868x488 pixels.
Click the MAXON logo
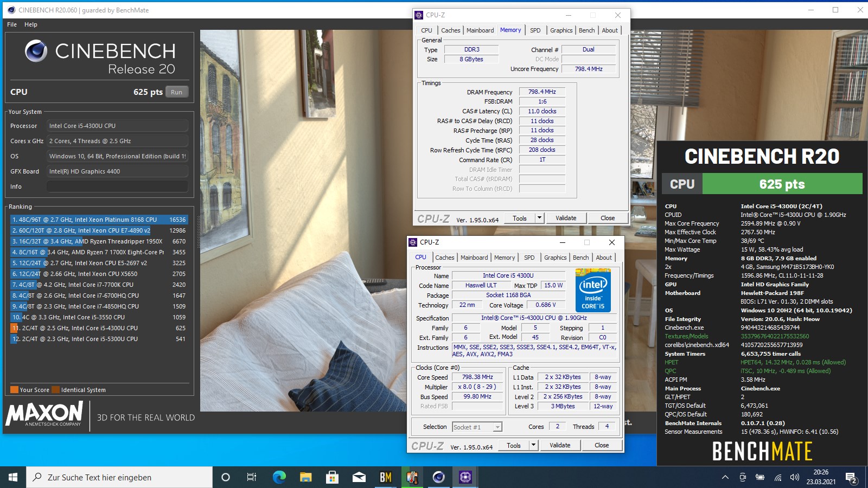point(44,414)
